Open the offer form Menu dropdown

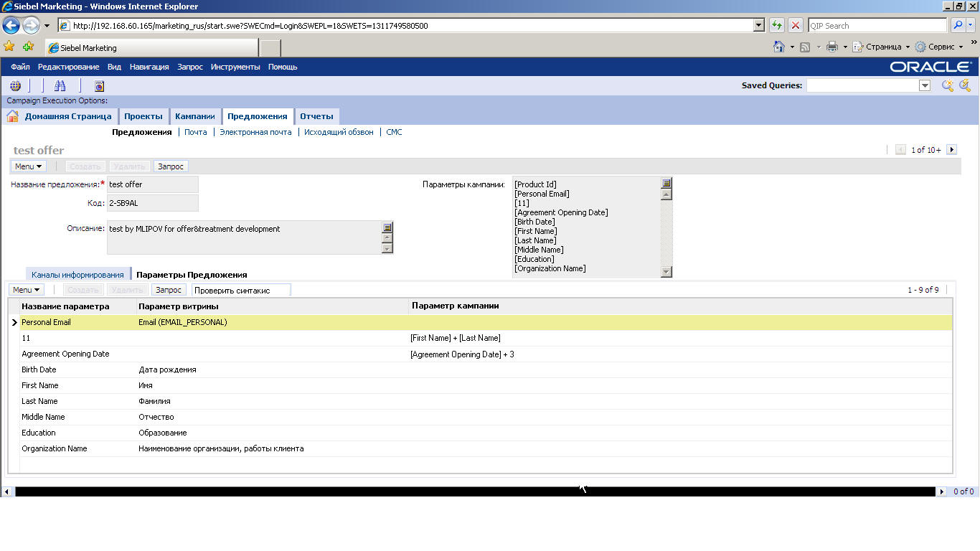coord(28,166)
